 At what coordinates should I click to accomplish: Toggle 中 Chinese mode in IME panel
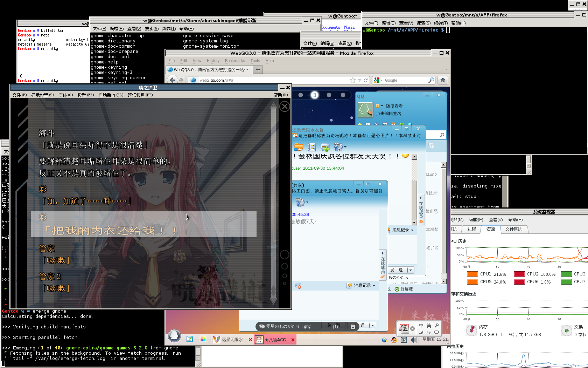(421, 326)
